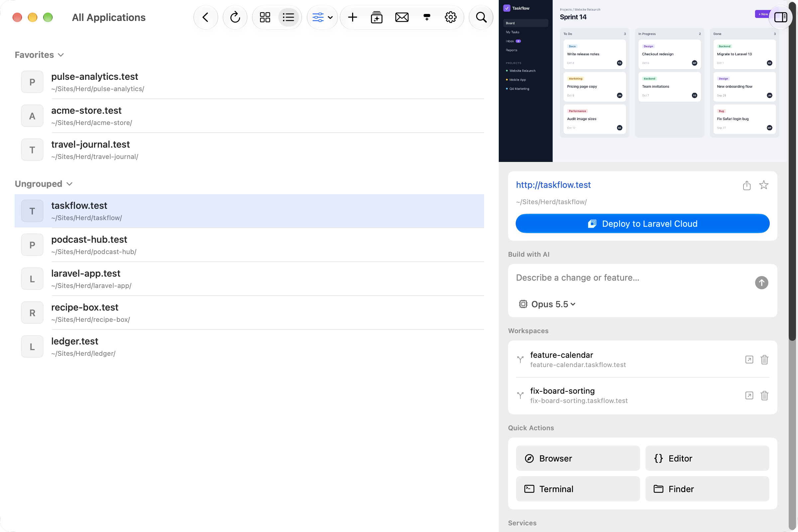The image size is (798, 532).
Task: Open the mail envelope icon
Action: tap(402, 17)
